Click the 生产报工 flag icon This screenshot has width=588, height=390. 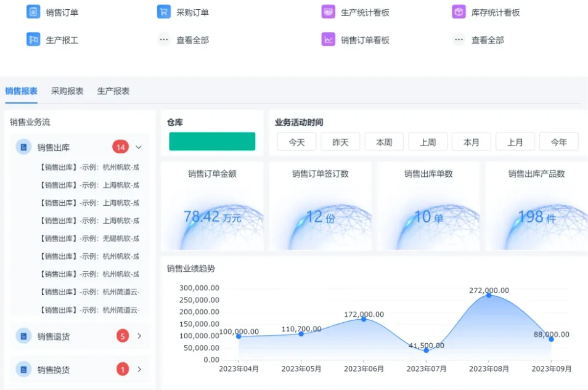coord(33,39)
